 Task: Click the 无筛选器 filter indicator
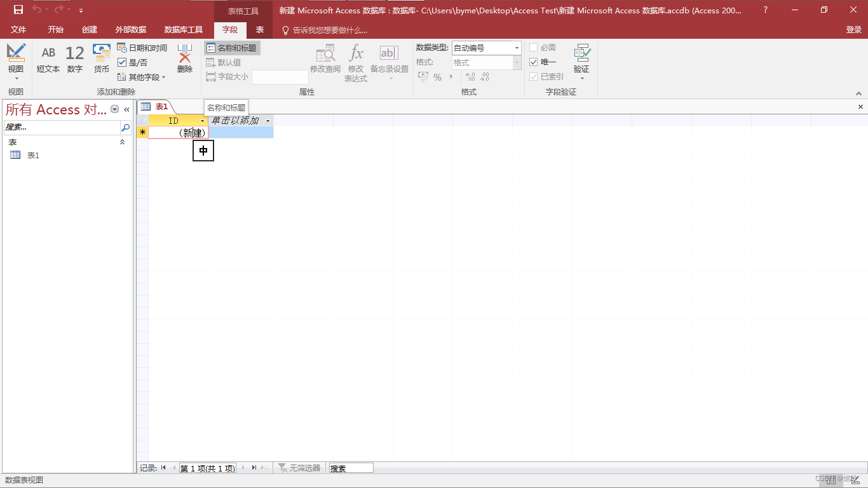click(299, 468)
